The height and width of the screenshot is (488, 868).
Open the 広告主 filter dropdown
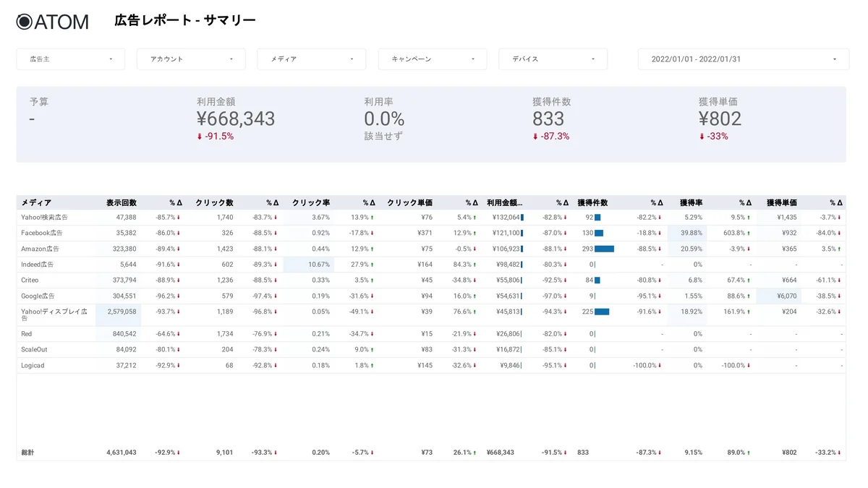click(71, 59)
